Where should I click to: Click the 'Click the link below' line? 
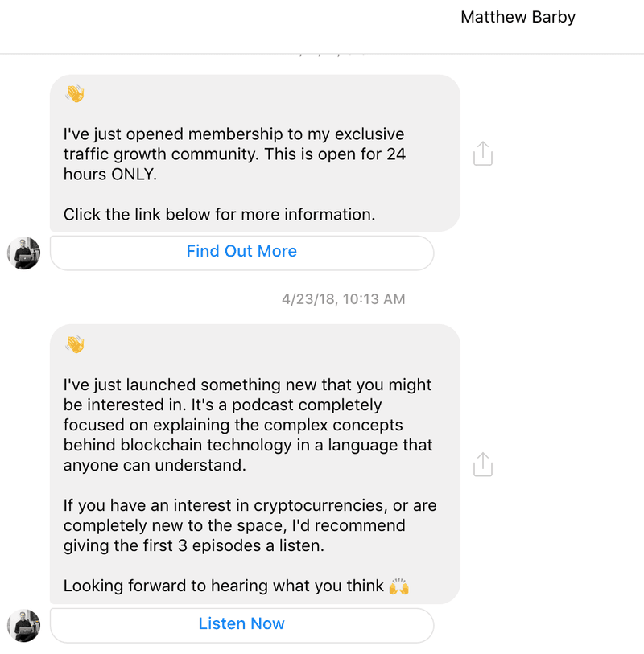(219, 215)
